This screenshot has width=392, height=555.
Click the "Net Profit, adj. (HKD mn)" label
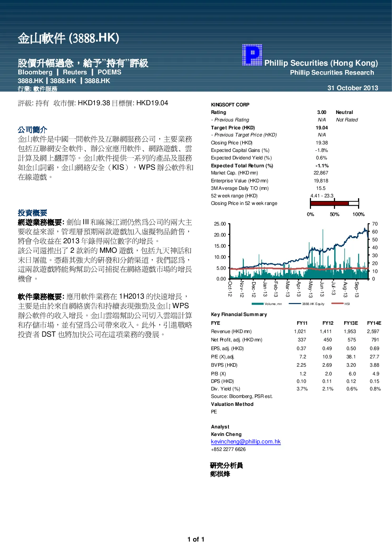[x=237, y=340]
